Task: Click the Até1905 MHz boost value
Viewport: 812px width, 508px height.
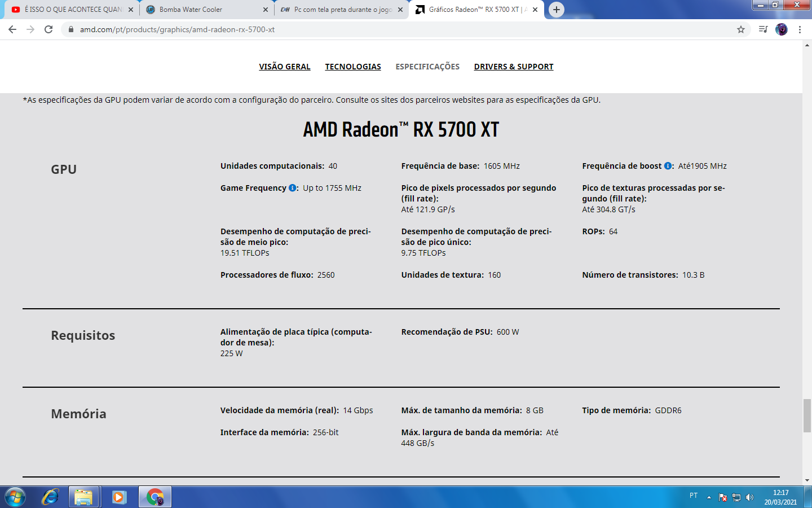Action: [x=703, y=166]
